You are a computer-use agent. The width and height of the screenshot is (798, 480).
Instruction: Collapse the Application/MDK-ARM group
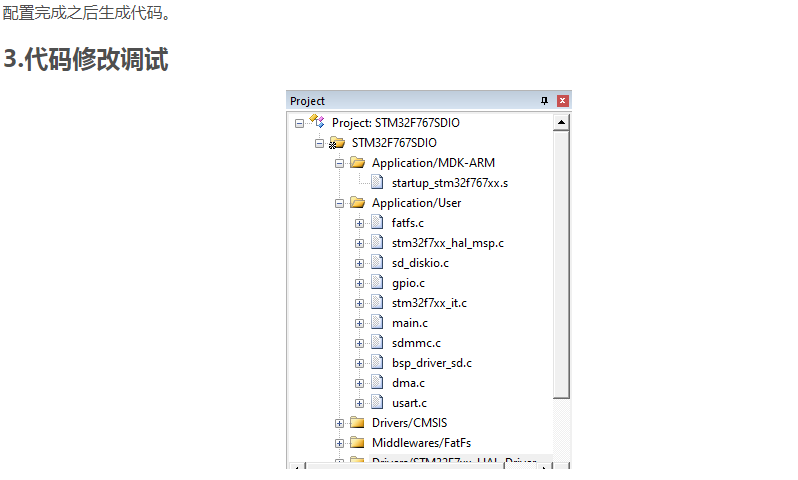coord(339,163)
